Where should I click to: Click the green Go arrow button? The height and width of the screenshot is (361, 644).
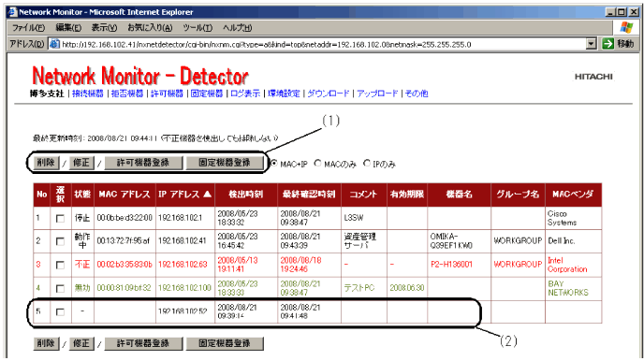[607, 43]
